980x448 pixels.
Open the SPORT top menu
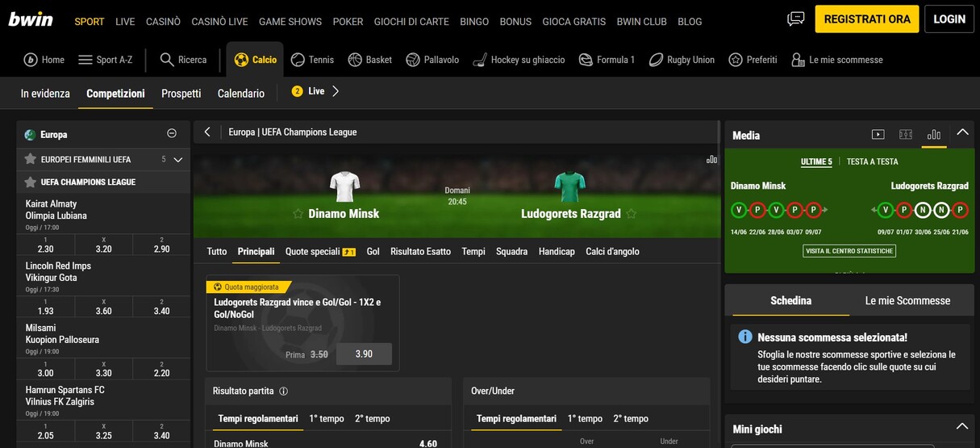[90, 22]
